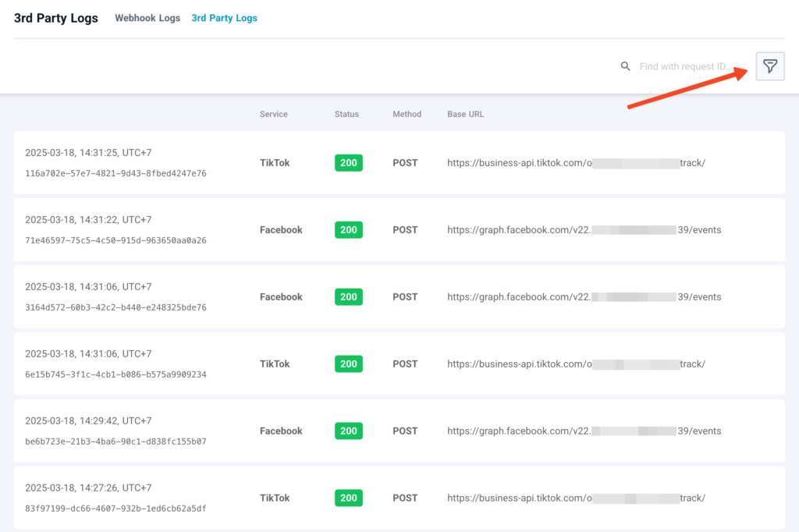Screen dimensions: 799x532
Task: Click the Method column header
Action: click(407, 114)
